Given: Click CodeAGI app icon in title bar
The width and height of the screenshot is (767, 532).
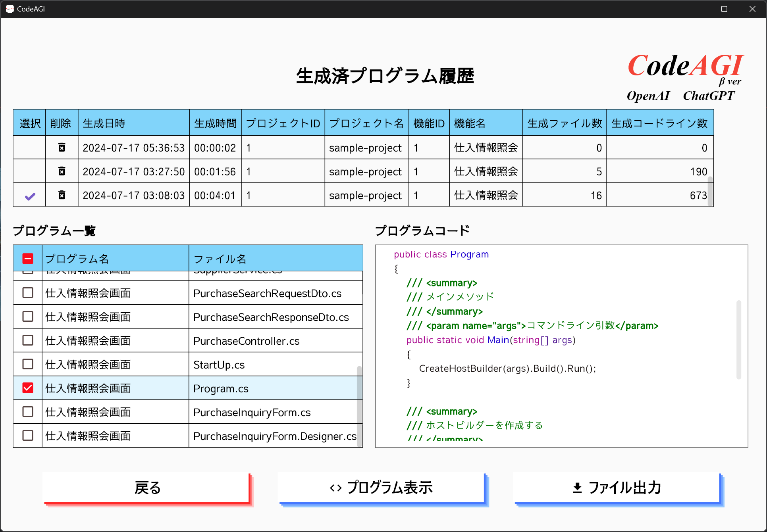Looking at the screenshot, I should point(10,9).
